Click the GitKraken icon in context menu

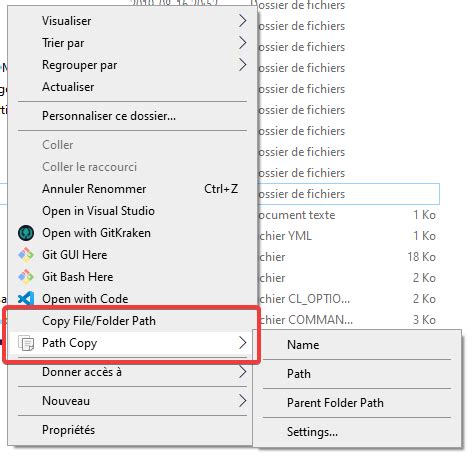(x=26, y=233)
